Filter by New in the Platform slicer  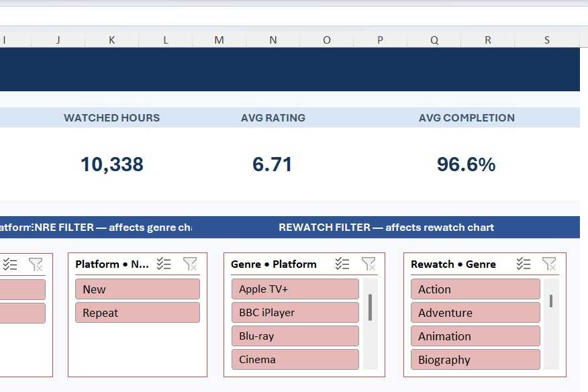(x=138, y=289)
